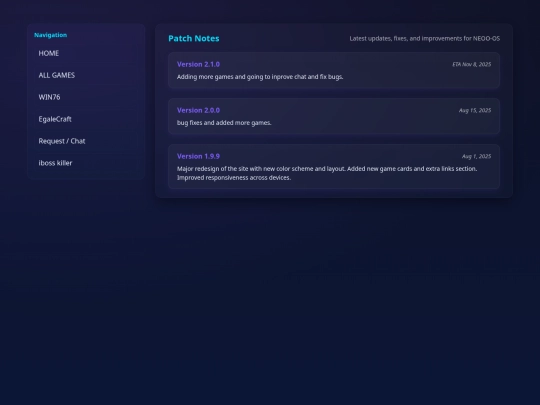Open the WIN76 navigation link
540x405 pixels.
tap(86, 97)
